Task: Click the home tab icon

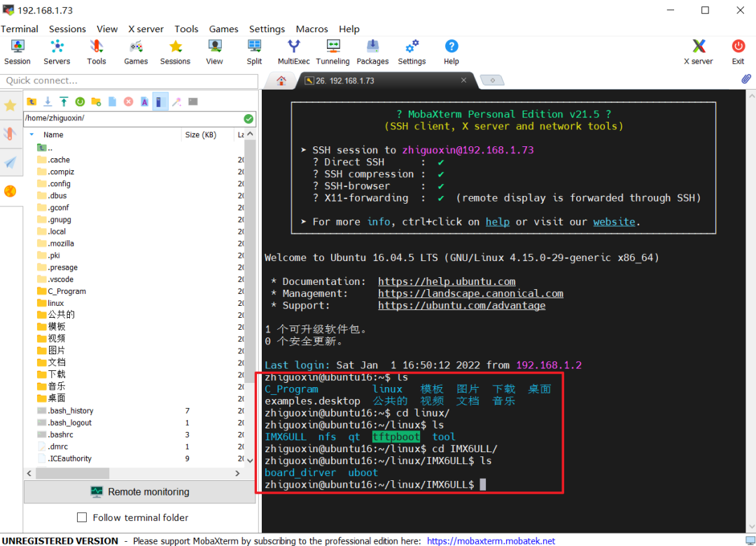Action: (x=281, y=80)
